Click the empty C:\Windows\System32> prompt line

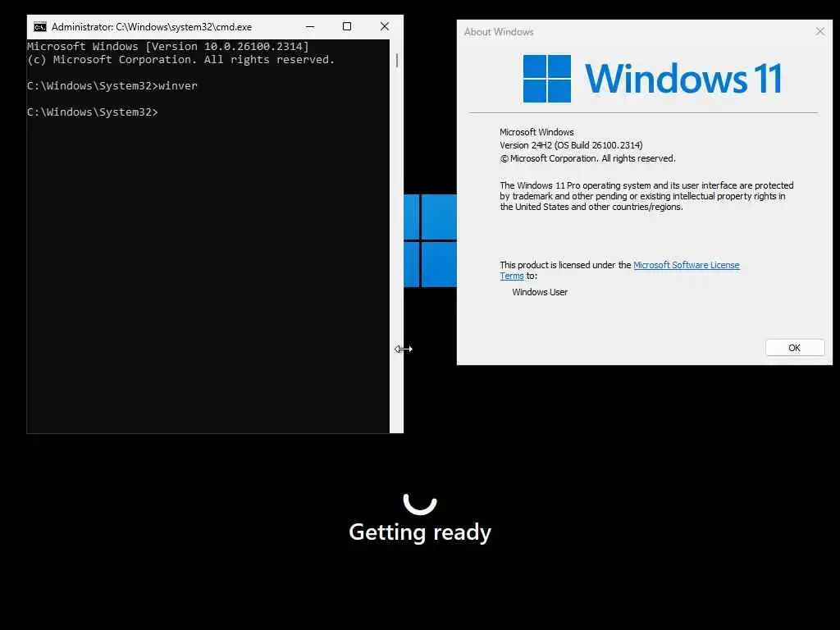click(93, 112)
